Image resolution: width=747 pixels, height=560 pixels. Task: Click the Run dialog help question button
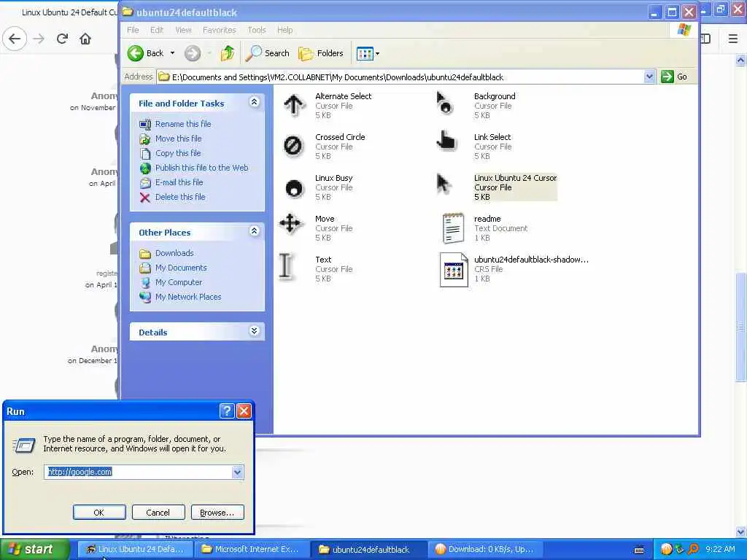click(x=227, y=411)
